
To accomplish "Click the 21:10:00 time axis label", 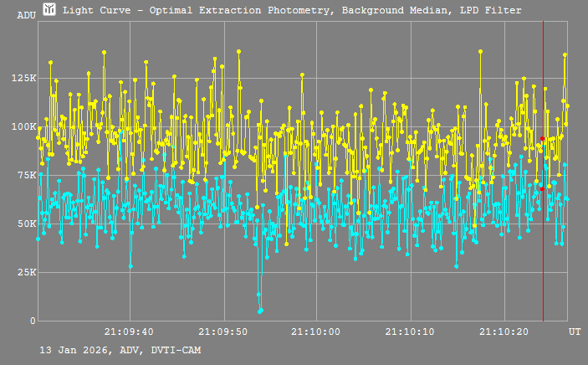I will pos(317,332).
